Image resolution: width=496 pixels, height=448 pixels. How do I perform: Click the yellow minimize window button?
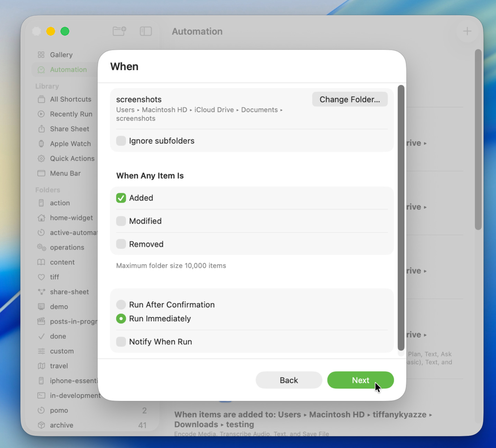pyautogui.click(x=51, y=31)
